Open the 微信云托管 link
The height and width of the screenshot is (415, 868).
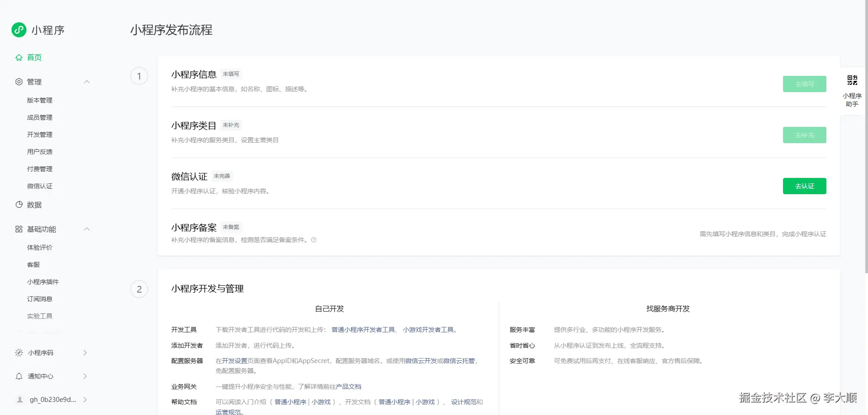click(x=459, y=361)
